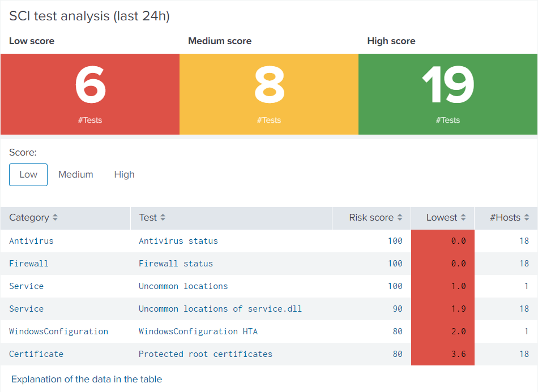Open Protected root certificates test
This screenshot has height=392, width=538.
205,354
